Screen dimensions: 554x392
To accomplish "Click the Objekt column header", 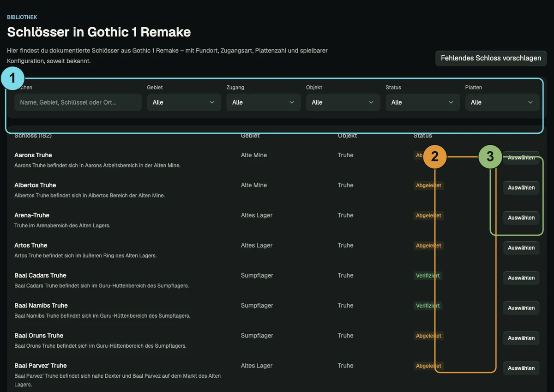I will pos(347,136).
